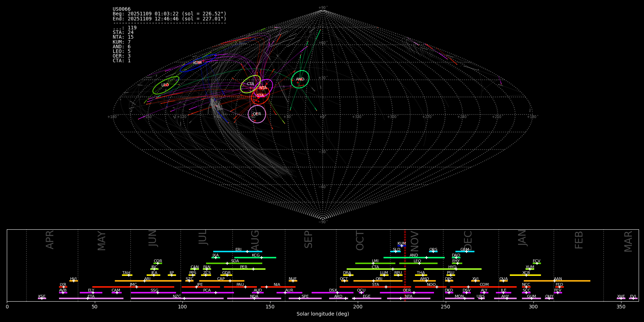
Task: Select the blue KUM radiant ellipse on map
Action: click(x=197, y=63)
